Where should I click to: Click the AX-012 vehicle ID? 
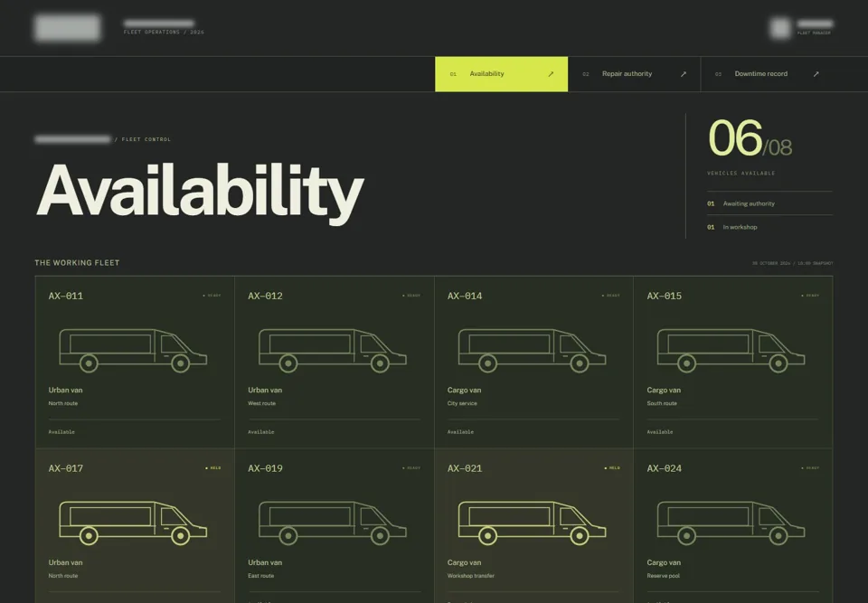pos(265,297)
